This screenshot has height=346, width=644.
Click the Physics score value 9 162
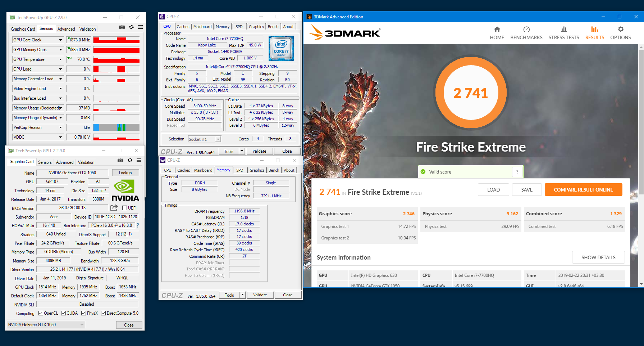pos(512,214)
